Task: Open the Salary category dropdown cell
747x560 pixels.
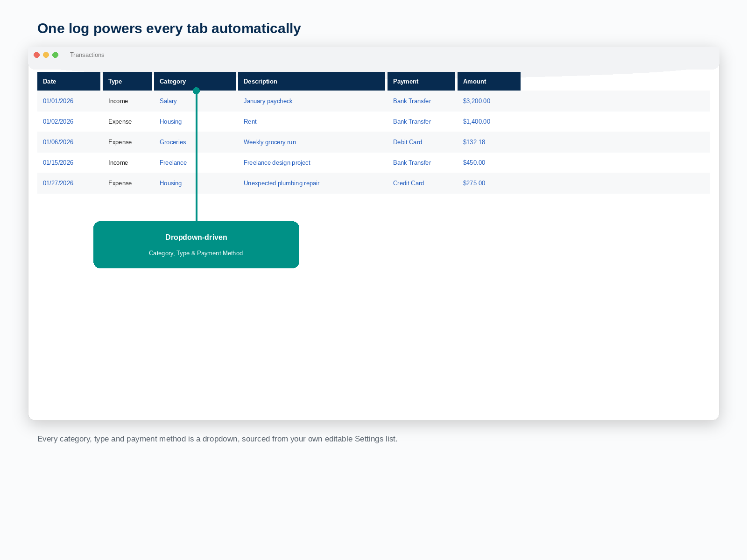Action: pos(168,101)
